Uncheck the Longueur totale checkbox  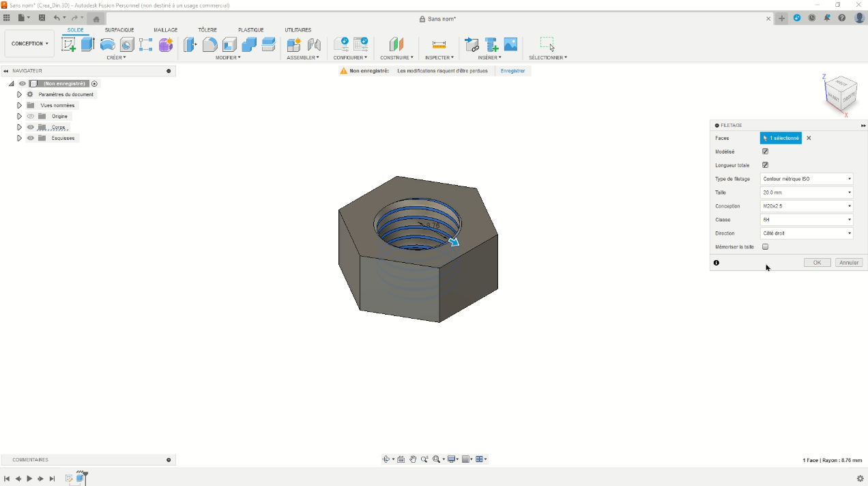tap(765, 165)
